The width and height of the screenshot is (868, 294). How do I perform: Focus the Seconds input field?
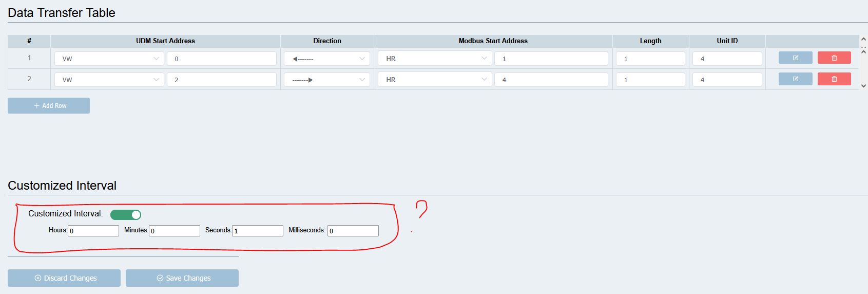pyautogui.click(x=258, y=231)
